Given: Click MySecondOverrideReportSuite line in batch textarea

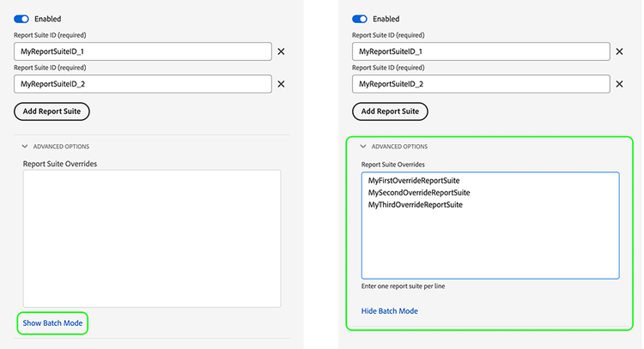Looking at the screenshot, I should (419, 193).
